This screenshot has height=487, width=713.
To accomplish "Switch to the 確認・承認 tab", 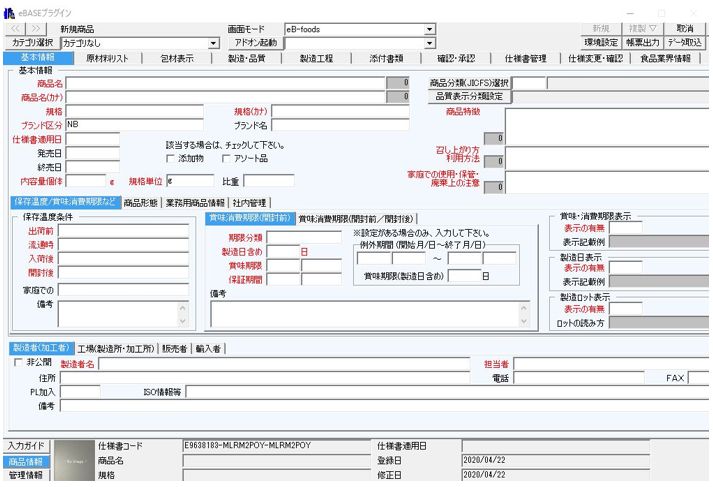I will (456, 58).
